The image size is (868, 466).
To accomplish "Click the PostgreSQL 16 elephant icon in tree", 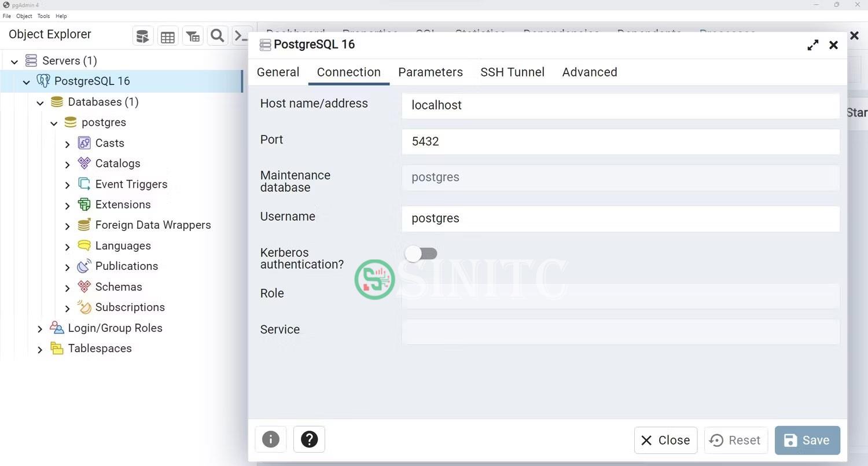I will click(43, 81).
